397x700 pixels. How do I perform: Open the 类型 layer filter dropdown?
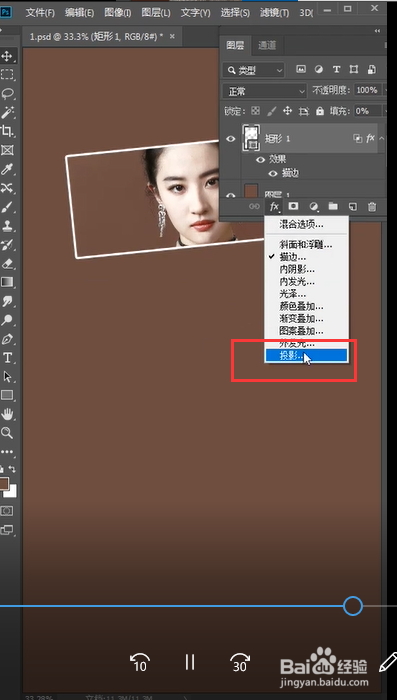tap(254, 70)
